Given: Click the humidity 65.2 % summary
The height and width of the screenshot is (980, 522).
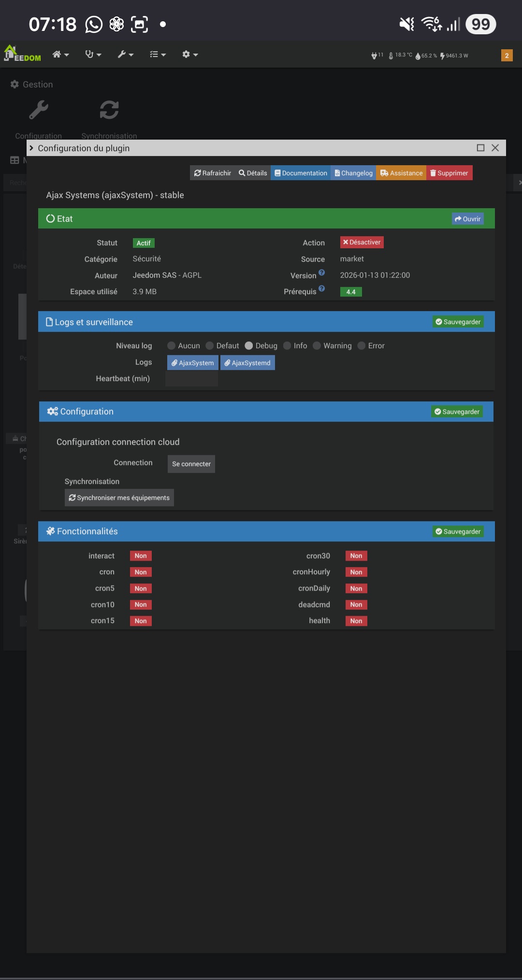Looking at the screenshot, I should click(426, 56).
